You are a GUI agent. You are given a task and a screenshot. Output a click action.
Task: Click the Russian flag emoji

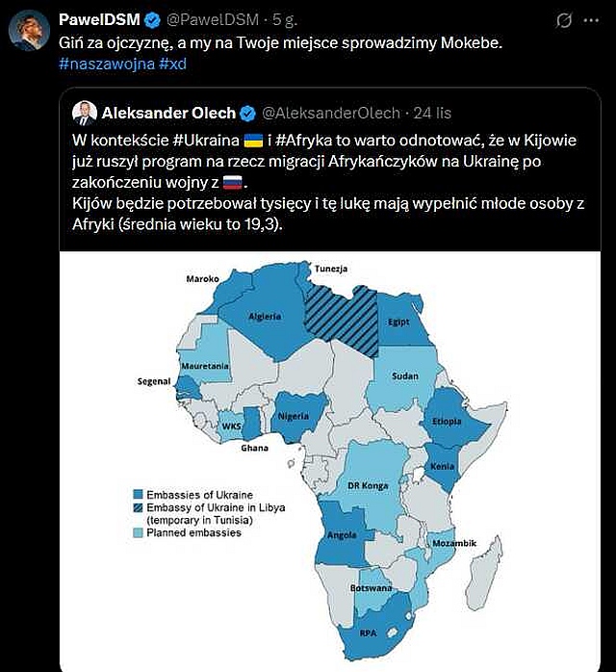(x=233, y=183)
